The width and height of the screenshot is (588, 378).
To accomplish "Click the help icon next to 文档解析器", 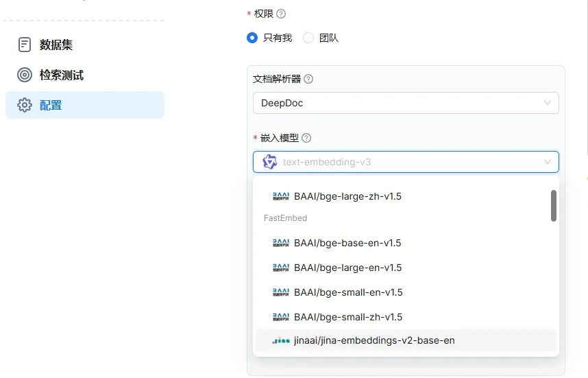I will coord(308,79).
